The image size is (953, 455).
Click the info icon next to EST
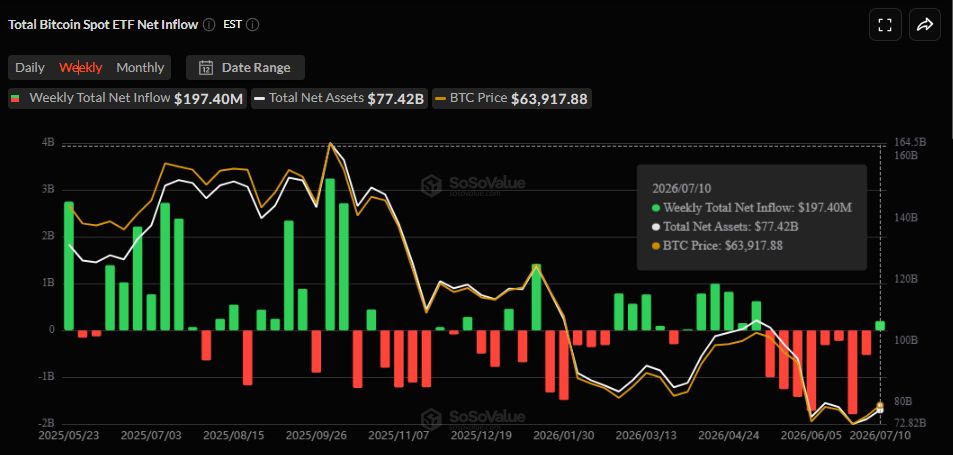click(x=253, y=25)
